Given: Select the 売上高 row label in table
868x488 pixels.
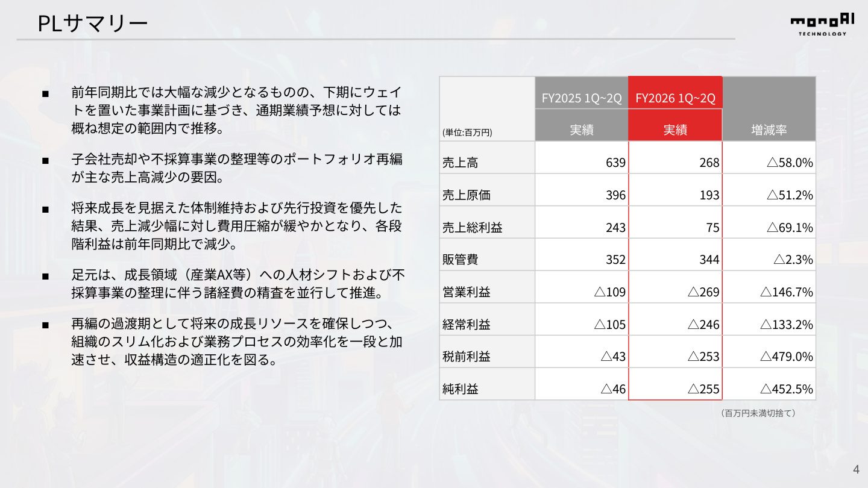Looking at the screenshot, I should [x=487, y=158].
